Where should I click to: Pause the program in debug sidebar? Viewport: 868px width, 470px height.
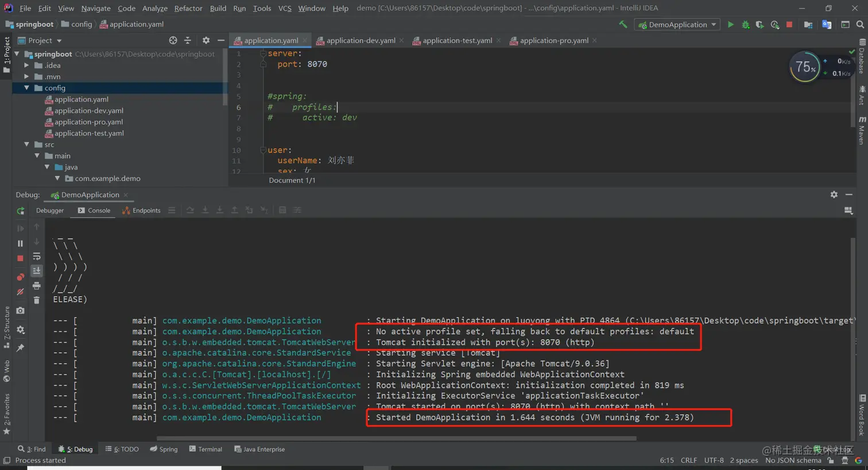click(x=20, y=244)
